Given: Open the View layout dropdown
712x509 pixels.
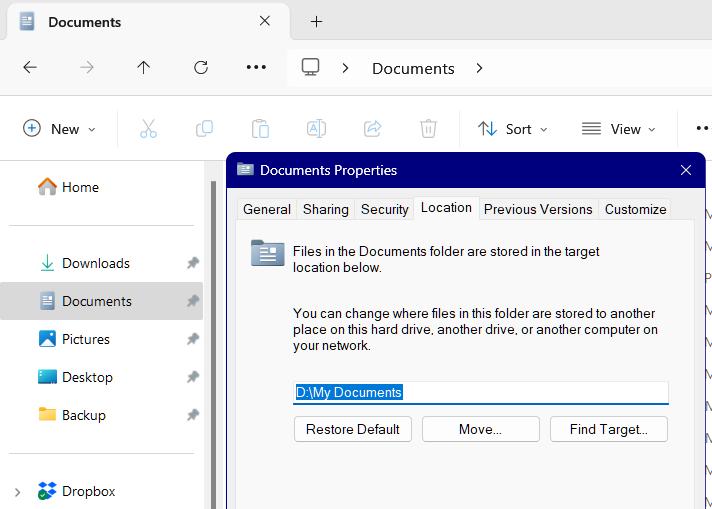Looking at the screenshot, I should [619, 129].
